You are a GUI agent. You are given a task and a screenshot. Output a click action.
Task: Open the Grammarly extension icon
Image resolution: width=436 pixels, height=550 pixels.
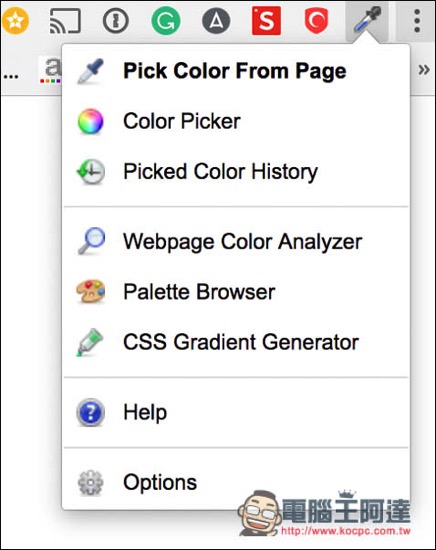click(x=166, y=21)
